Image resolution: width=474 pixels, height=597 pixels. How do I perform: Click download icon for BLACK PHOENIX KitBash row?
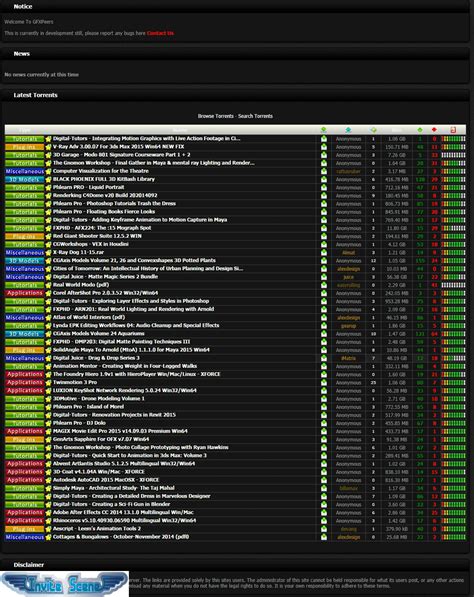point(324,179)
